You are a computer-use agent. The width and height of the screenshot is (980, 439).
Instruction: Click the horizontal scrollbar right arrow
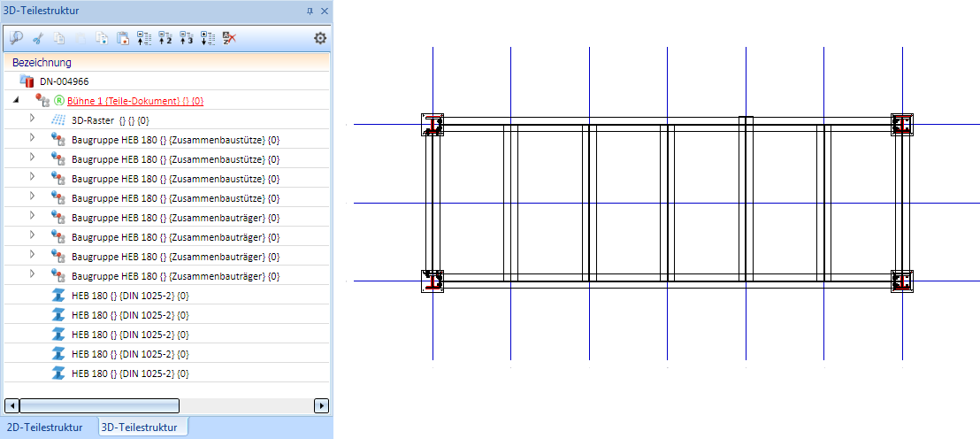(x=321, y=406)
